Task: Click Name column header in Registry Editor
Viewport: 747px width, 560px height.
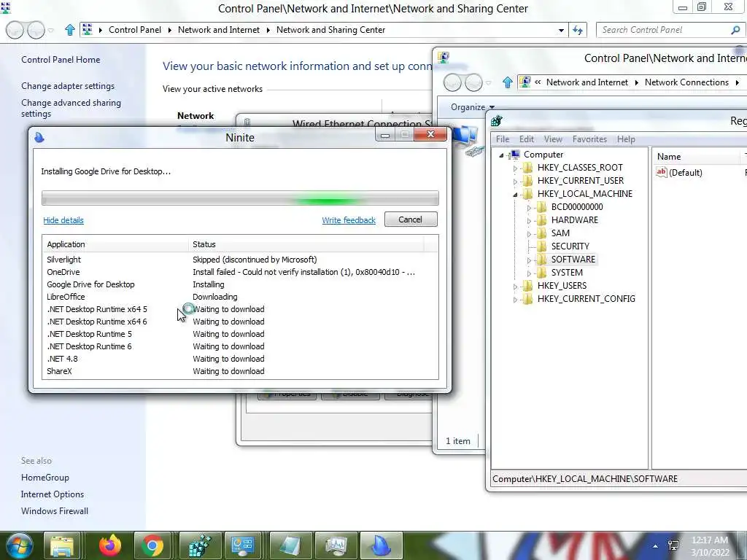Action: tap(695, 157)
